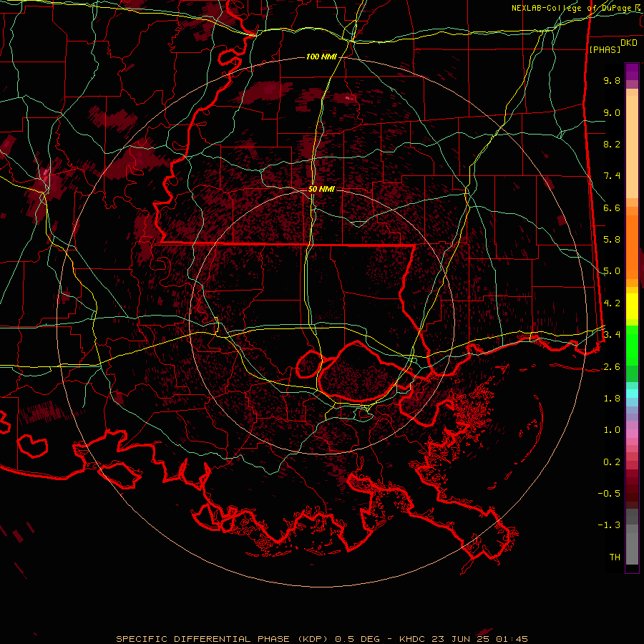Click the 1.8 value on the color scale
The width and height of the screenshot is (644, 644).
click(612, 399)
